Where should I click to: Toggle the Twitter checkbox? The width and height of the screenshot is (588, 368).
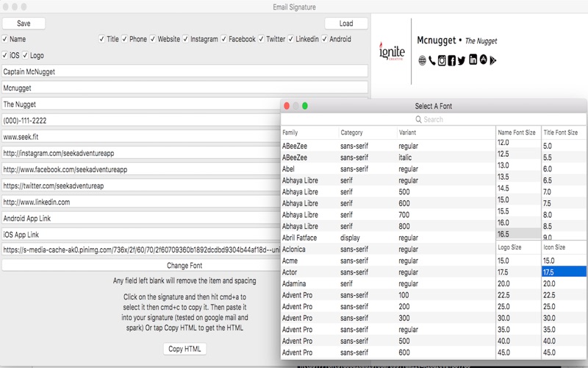262,39
